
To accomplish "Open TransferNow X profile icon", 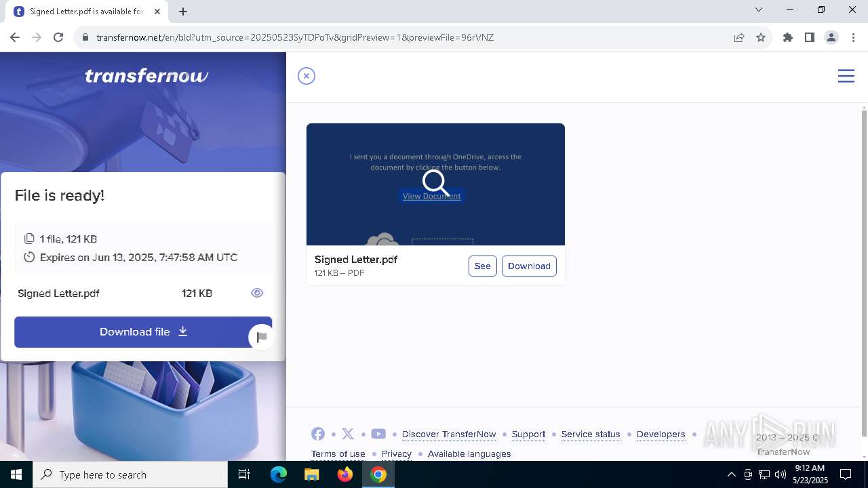I will (x=348, y=434).
